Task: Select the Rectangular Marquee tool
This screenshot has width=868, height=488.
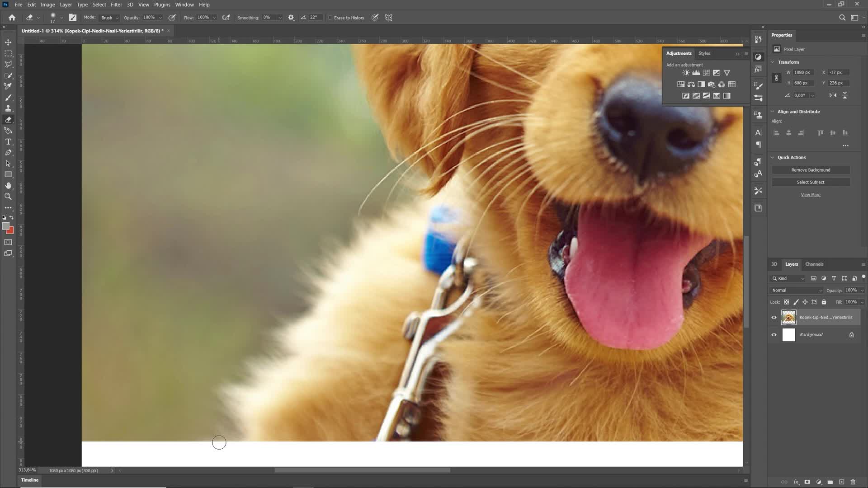Action: [8, 53]
